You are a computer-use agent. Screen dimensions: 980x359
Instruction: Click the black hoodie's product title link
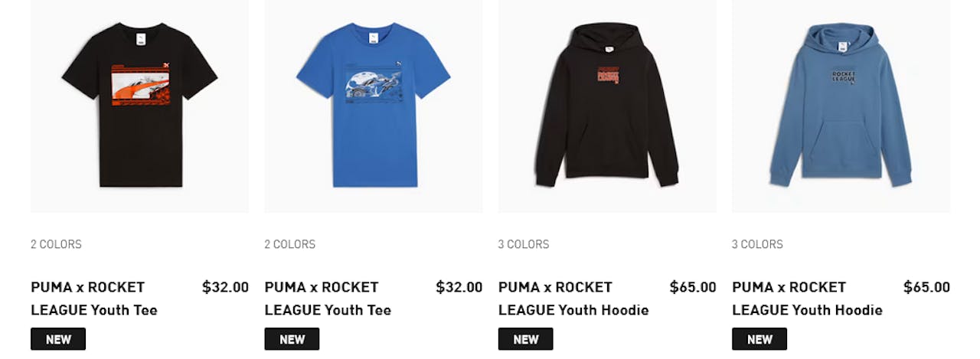click(x=573, y=299)
